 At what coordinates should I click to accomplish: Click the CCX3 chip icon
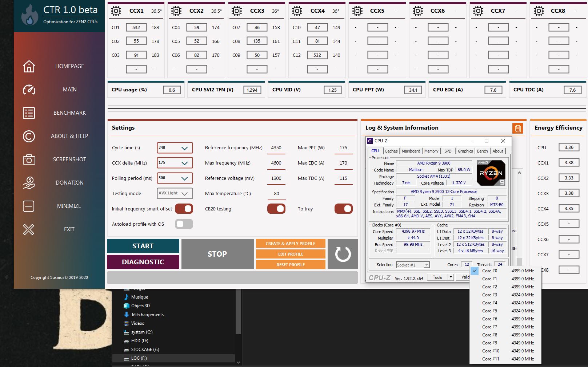click(x=237, y=11)
